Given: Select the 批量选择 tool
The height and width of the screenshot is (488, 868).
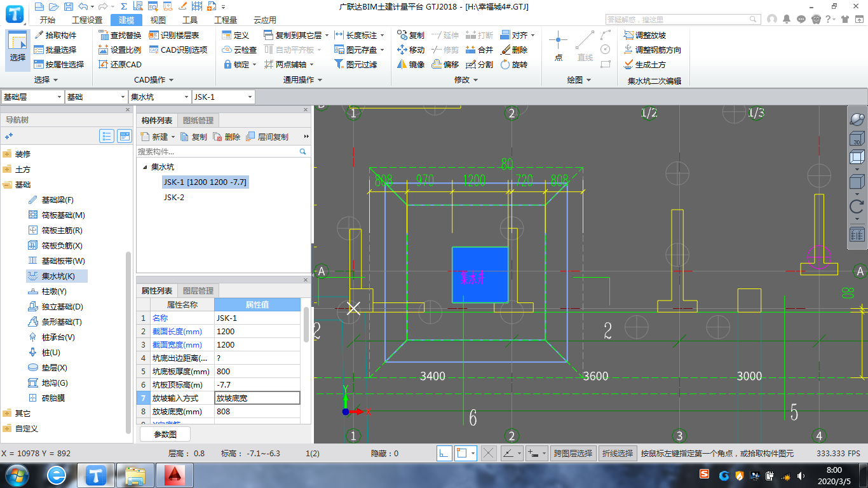Looking at the screenshot, I should click(x=55, y=50).
